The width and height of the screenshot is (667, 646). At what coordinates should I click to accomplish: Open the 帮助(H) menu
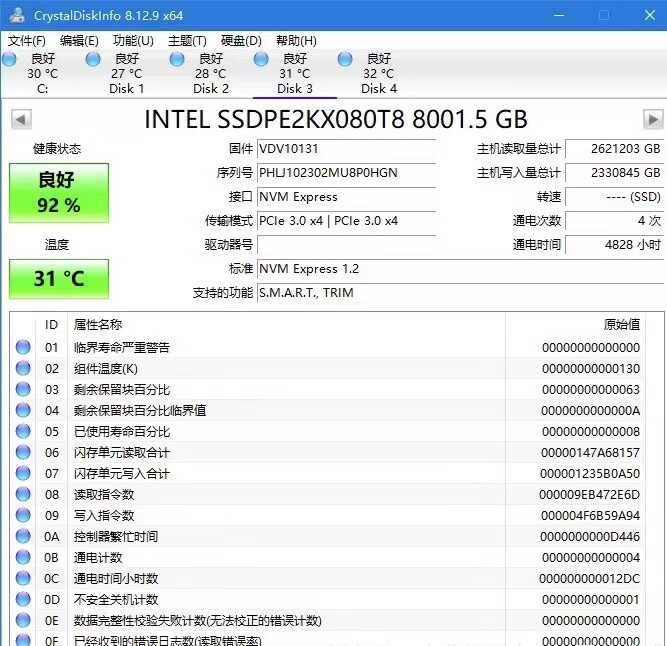(296, 41)
